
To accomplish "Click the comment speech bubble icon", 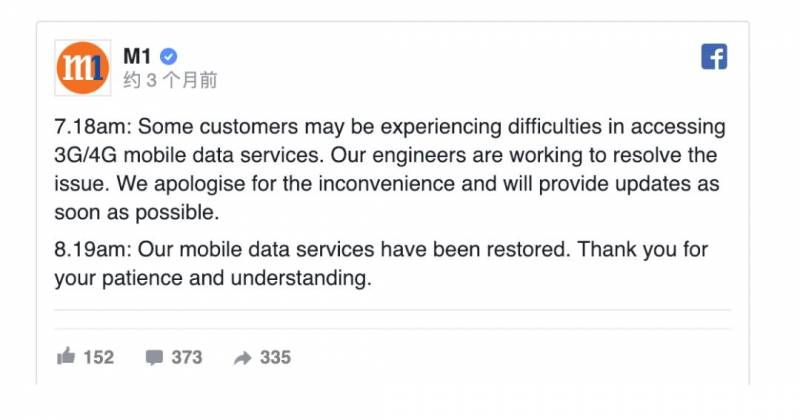I will click(154, 357).
